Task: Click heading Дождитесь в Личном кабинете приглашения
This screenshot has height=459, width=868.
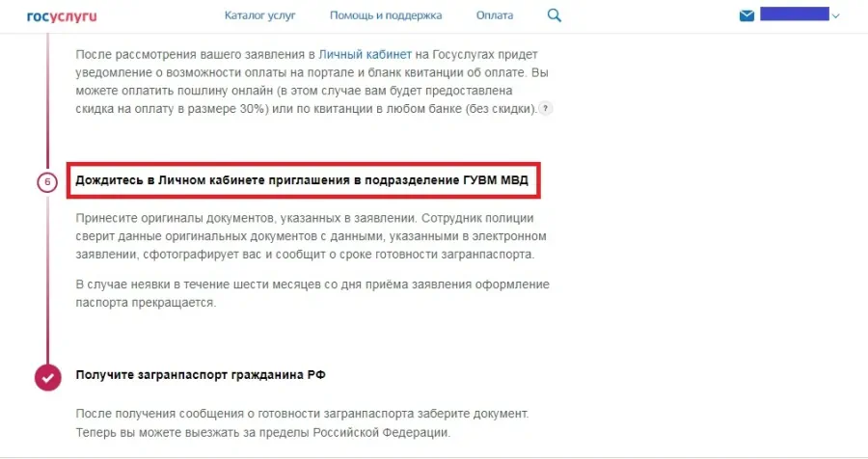Action: tap(302, 180)
